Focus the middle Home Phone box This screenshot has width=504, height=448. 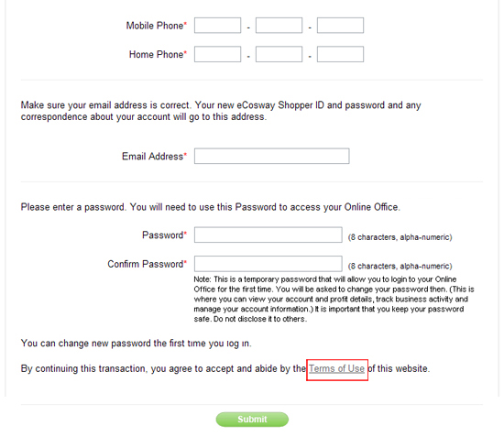tap(279, 54)
